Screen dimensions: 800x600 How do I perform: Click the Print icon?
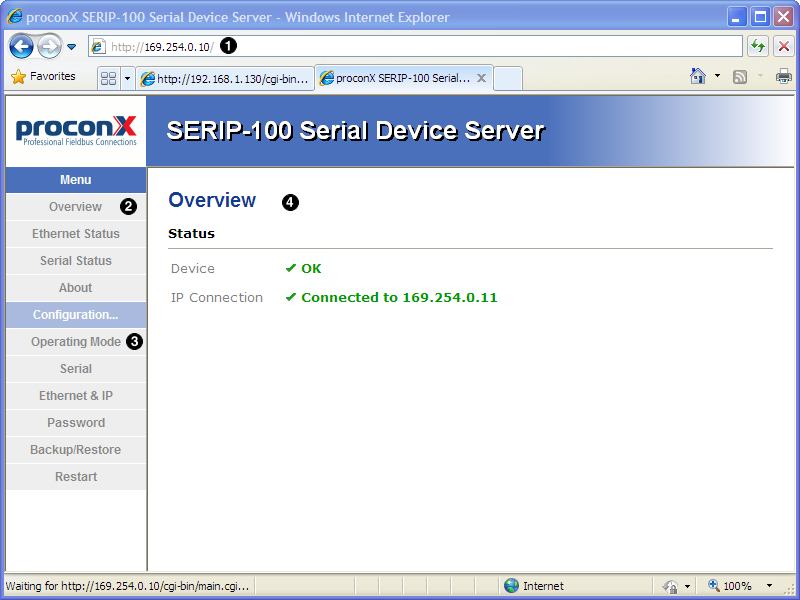point(784,77)
